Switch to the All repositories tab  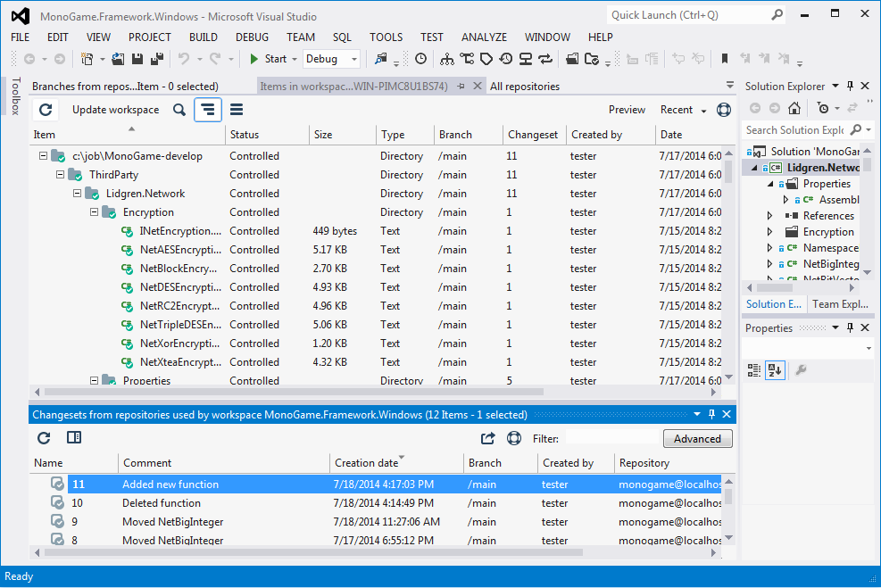[525, 87]
